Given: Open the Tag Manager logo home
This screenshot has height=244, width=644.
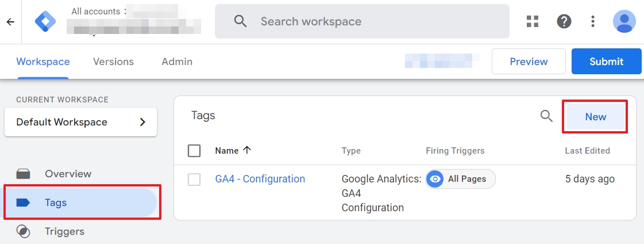Looking at the screenshot, I should point(45,22).
